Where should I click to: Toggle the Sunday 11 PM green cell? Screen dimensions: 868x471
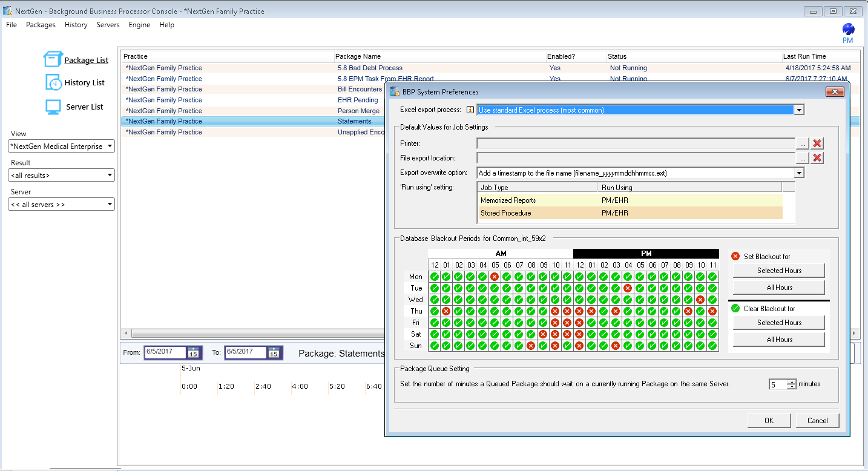click(x=712, y=346)
